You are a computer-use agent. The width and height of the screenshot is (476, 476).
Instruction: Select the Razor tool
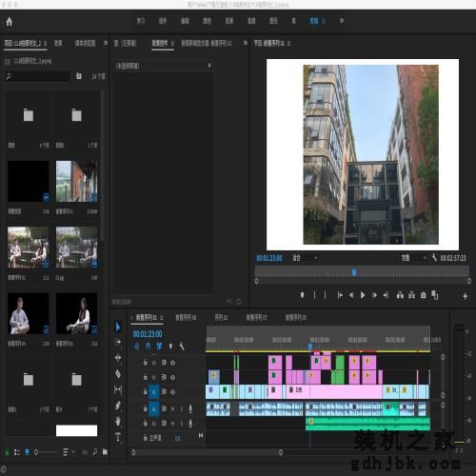coord(118,374)
